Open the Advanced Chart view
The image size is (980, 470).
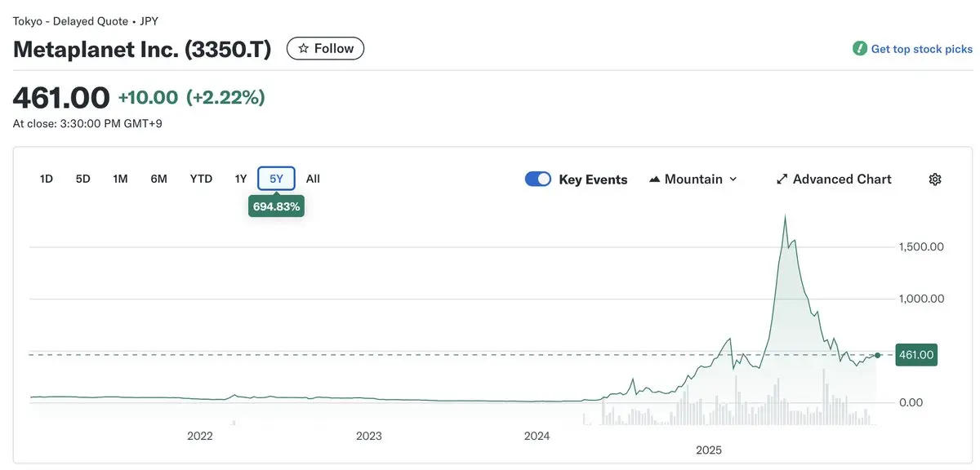(x=841, y=180)
